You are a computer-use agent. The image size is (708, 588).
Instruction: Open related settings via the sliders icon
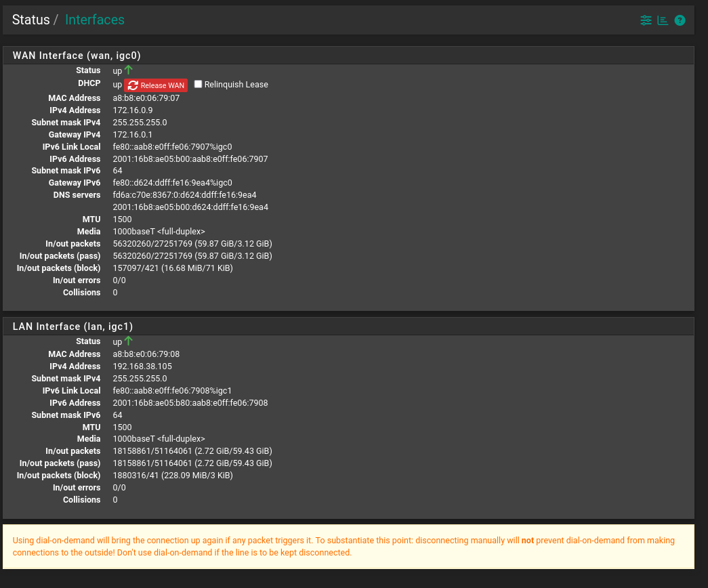pos(646,20)
